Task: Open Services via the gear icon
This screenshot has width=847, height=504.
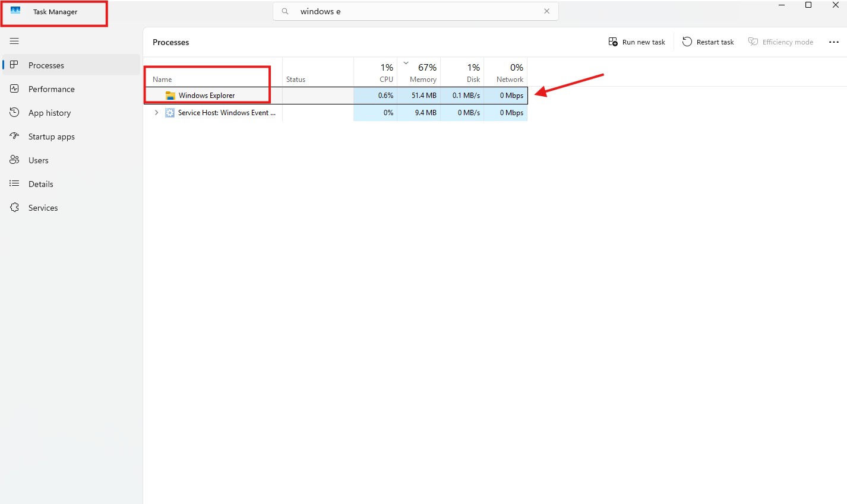Action: tap(14, 207)
